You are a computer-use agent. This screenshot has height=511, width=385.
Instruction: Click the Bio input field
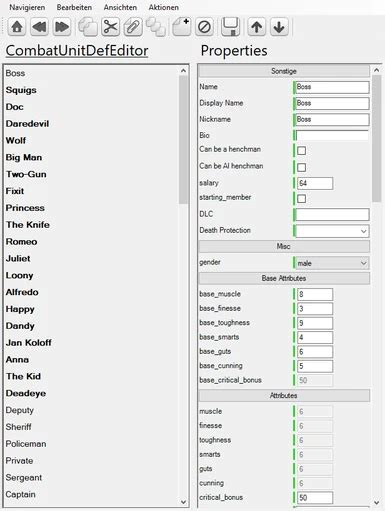pyautogui.click(x=332, y=135)
